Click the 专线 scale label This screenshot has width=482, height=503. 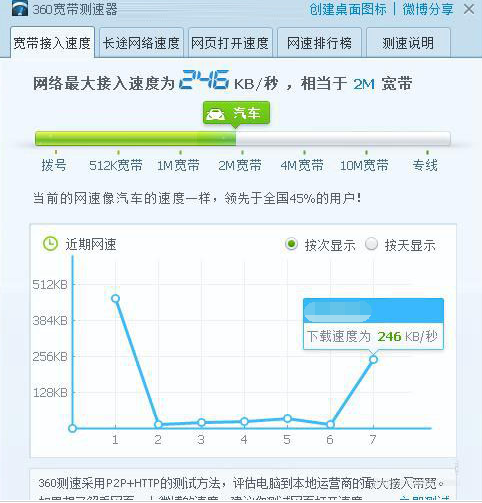click(425, 165)
